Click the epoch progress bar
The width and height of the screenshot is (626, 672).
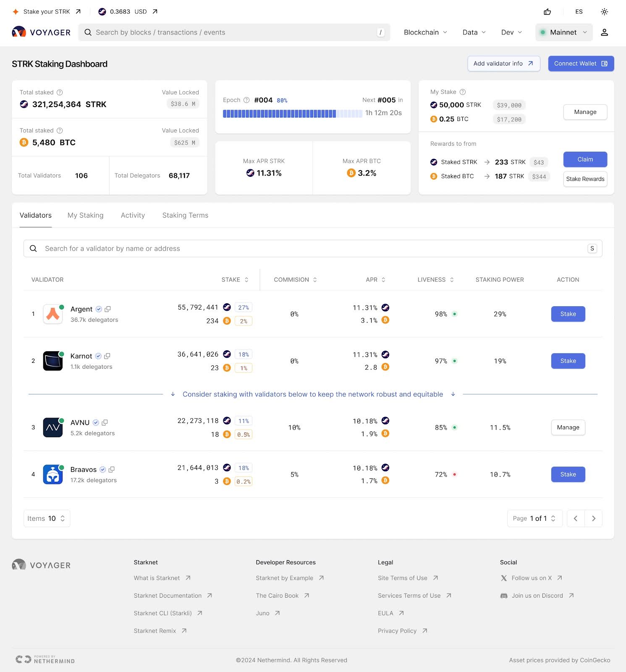292,113
